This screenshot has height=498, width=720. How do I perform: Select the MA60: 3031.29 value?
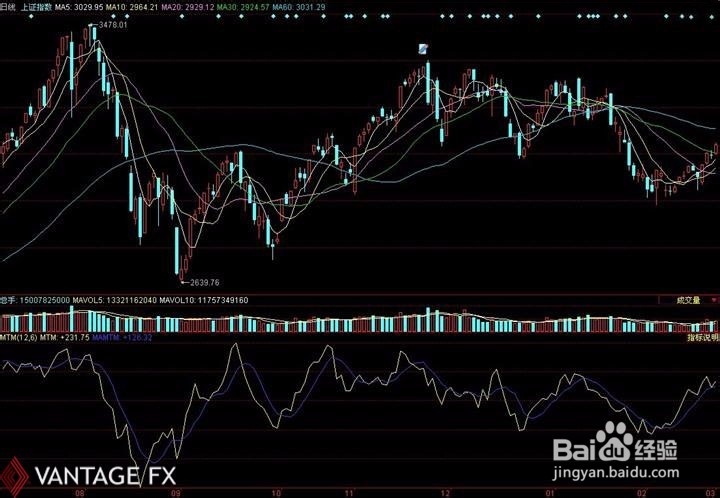click(299, 7)
